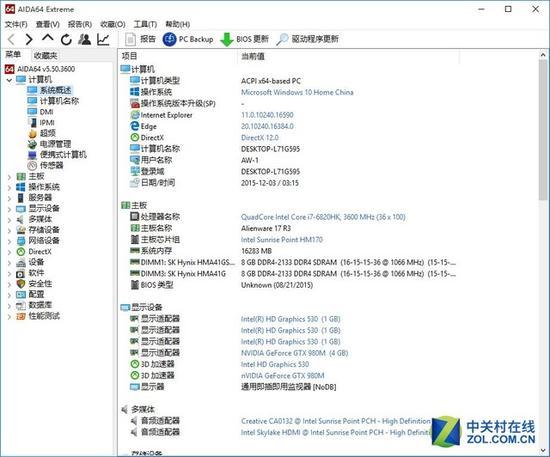Click the 性能测试 benchmark icon

(21, 316)
